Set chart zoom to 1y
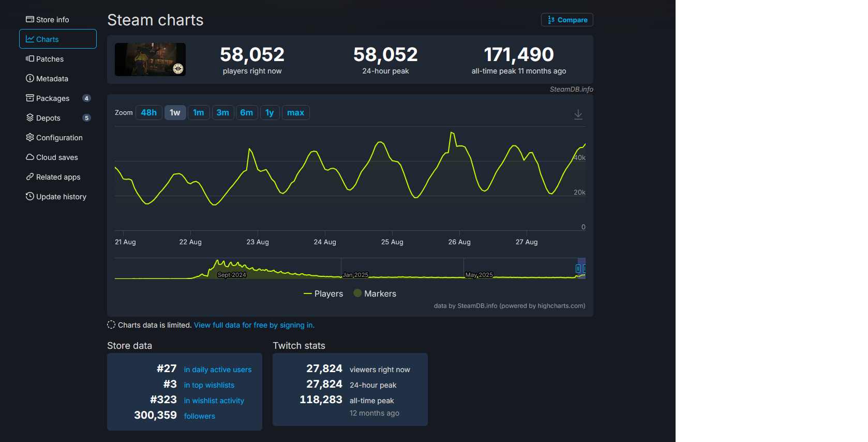The image size is (868, 442). (x=270, y=113)
